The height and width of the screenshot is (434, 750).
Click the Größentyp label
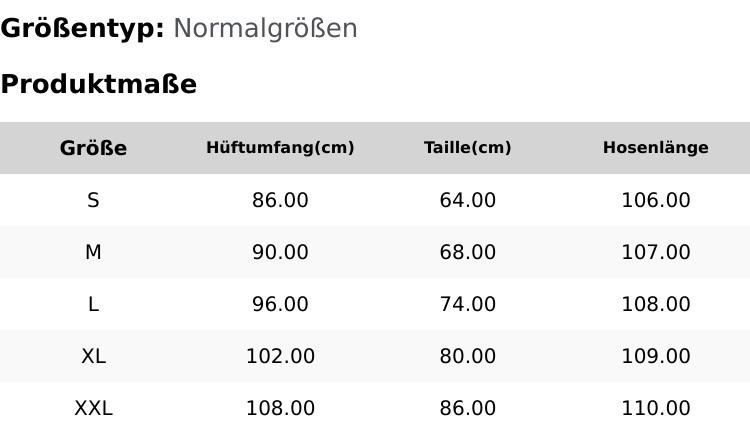tap(82, 28)
